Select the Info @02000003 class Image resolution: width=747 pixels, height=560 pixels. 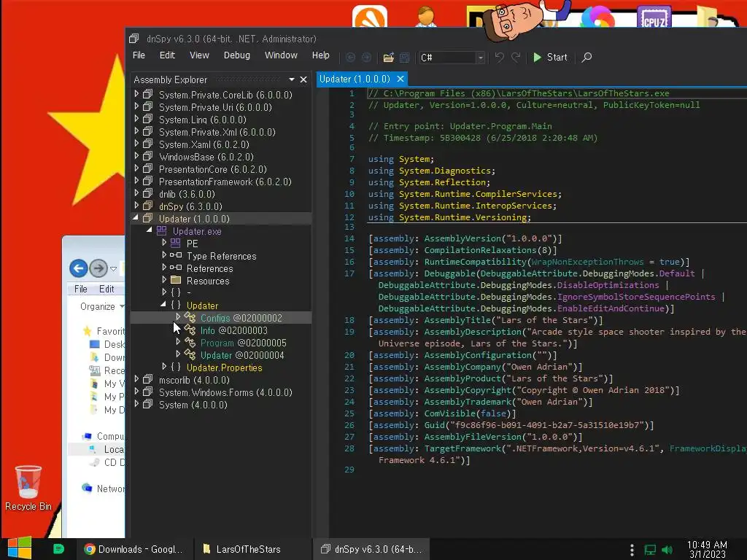tap(234, 330)
